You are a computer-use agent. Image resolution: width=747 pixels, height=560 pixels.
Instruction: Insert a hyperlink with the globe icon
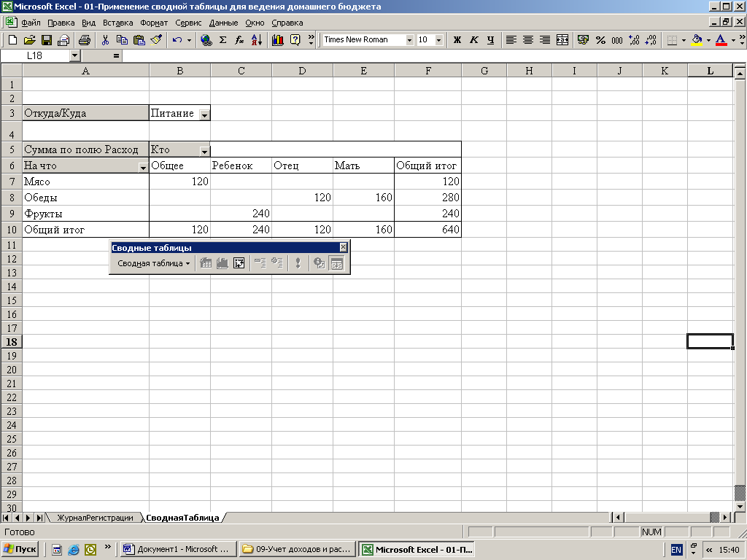pyautogui.click(x=206, y=40)
